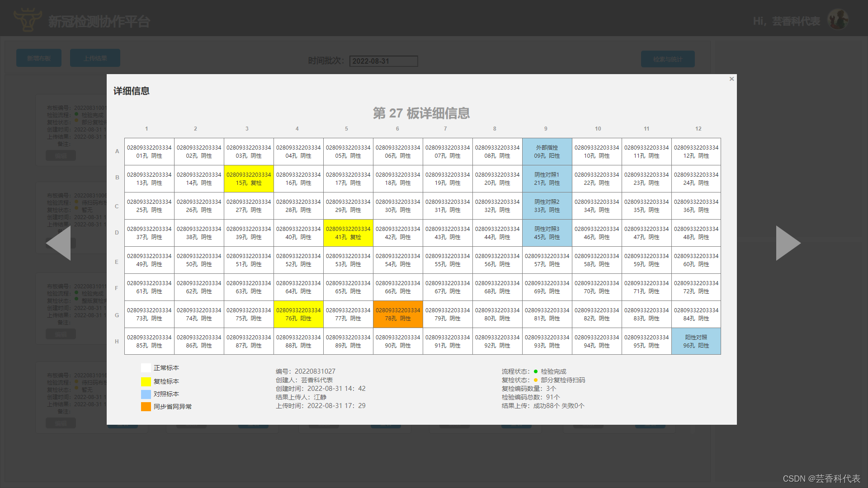Select yellow well 76孔
Image resolution: width=868 pixels, height=488 pixels.
click(x=298, y=314)
